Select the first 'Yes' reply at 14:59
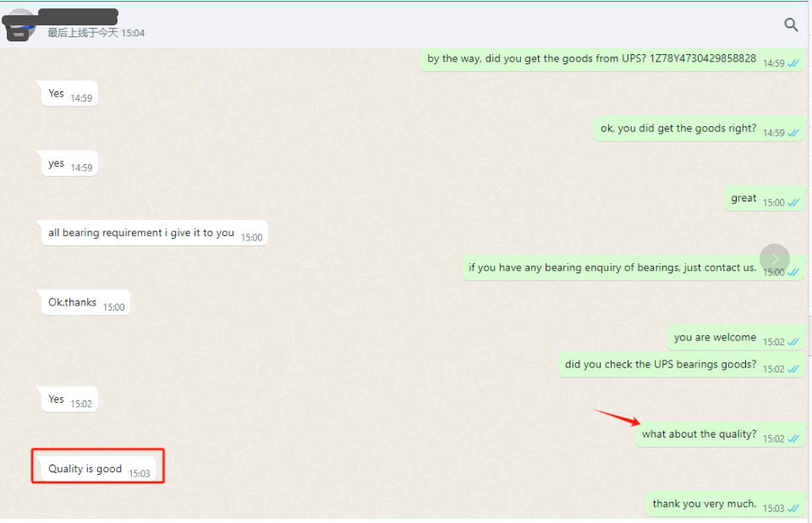This screenshot has width=812, height=523. coord(57,94)
